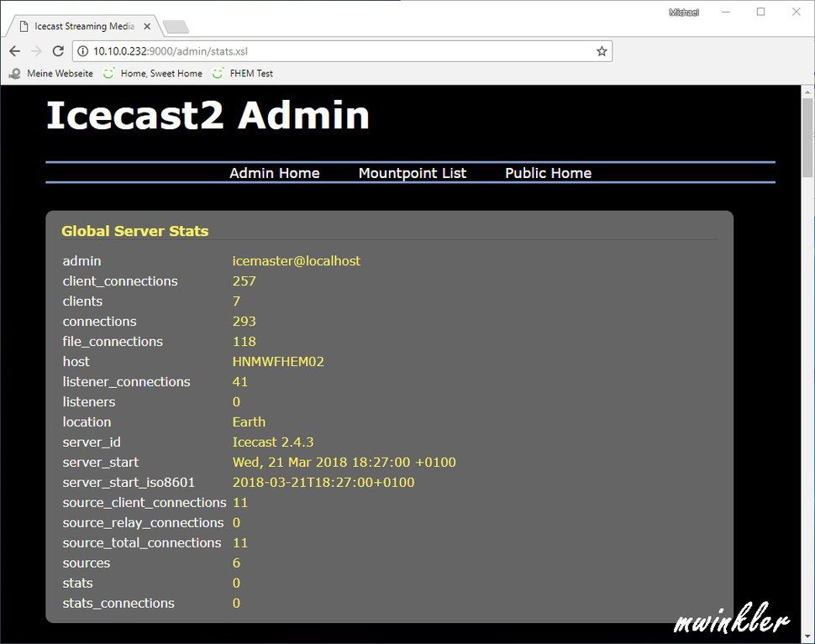Click the sources value 6

[236, 563]
